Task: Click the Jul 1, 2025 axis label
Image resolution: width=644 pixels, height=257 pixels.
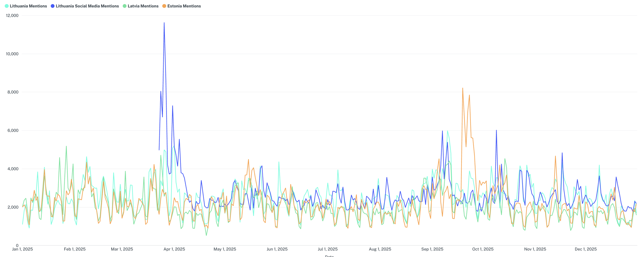Action: click(x=328, y=249)
